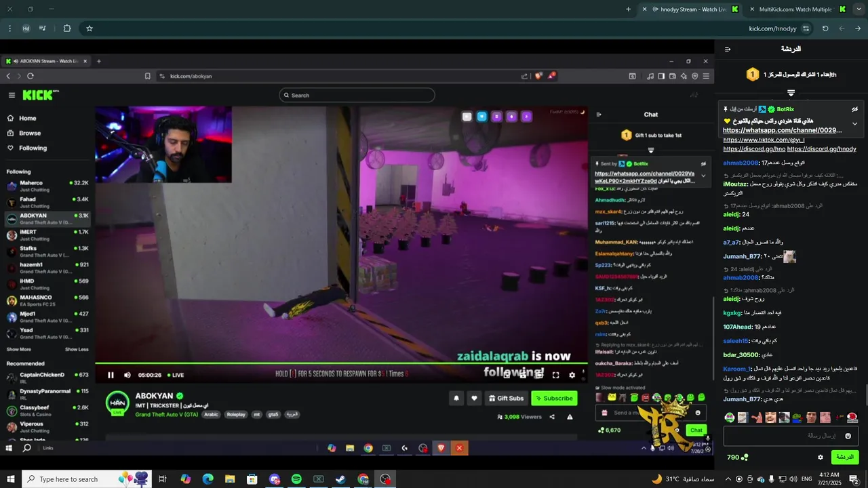Image resolution: width=868 pixels, height=488 pixels.
Task: Toggle the Kick sidebar hamburger menu
Action: point(12,95)
